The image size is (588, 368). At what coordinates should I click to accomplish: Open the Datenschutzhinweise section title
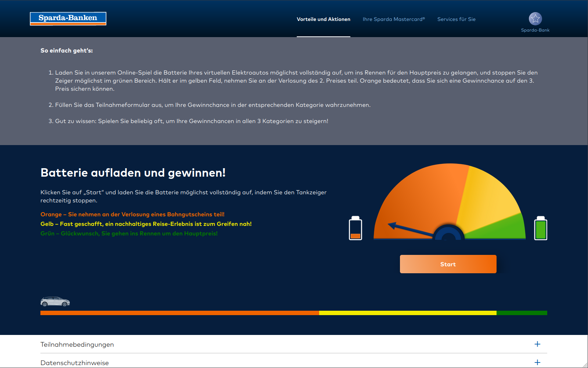pos(75,363)
